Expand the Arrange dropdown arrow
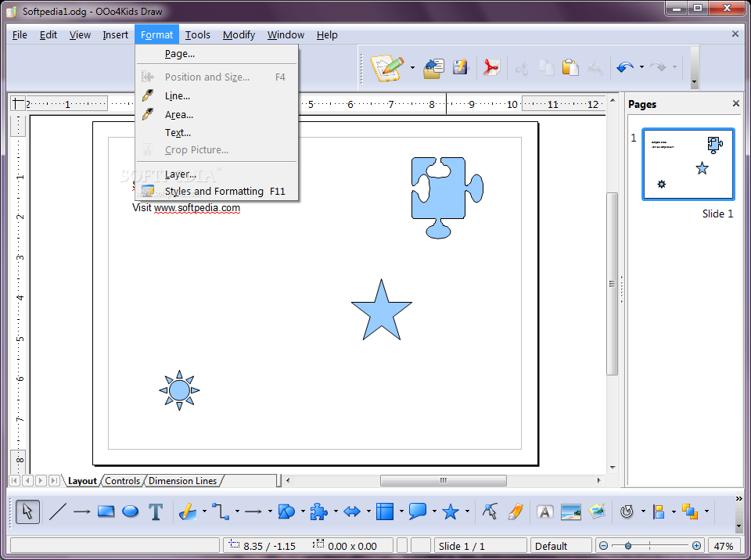Screen dimensions: 751x560 [x=706, y=512]
